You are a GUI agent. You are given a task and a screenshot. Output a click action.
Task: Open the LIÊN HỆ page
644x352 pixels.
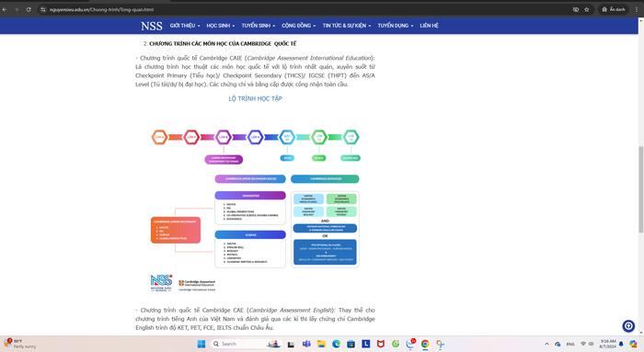coord(430,26)
